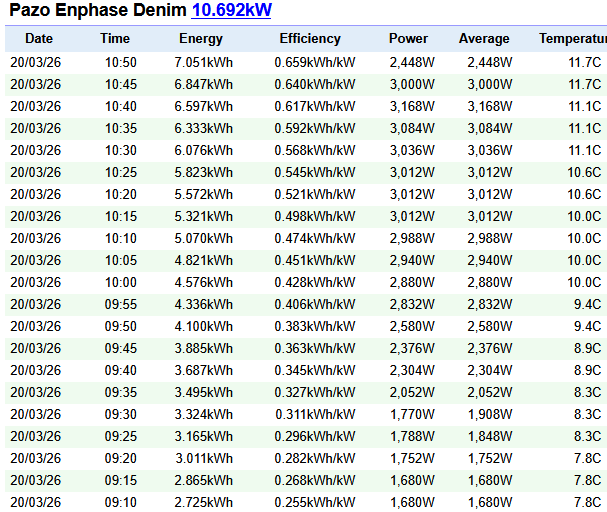Select the 10:00 time cell
The height and width of the screenshot is (512, 607).
coord(121,283)
